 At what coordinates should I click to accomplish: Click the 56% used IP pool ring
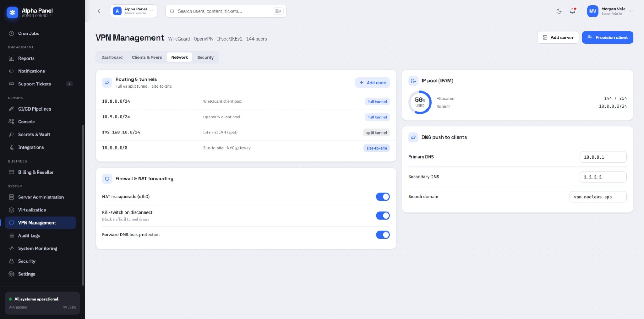420,102
